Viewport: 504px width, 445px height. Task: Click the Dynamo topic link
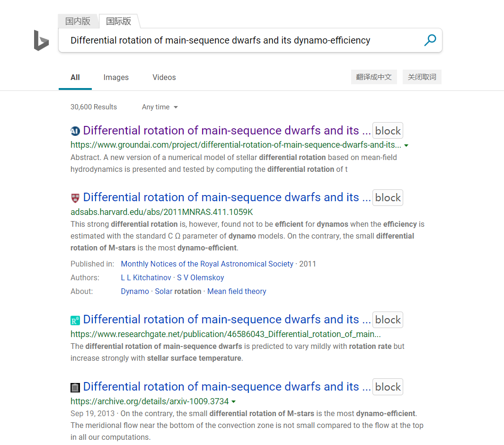coord(134,291)
